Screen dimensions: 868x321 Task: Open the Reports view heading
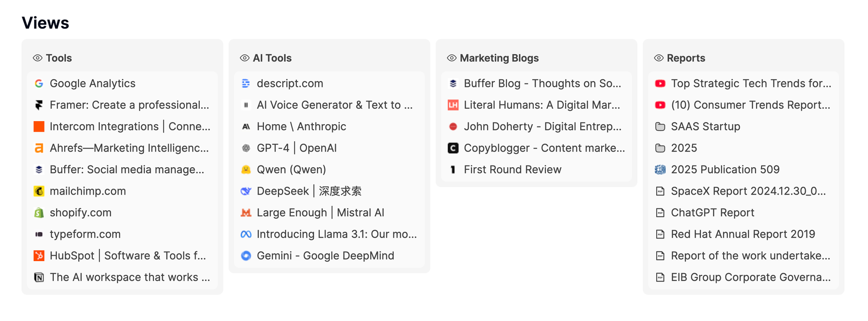point(686,58)
